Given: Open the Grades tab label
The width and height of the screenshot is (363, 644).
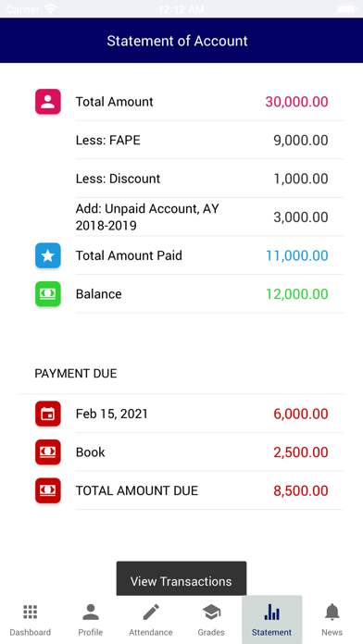Looking at the screenshot, I should [211, 632].
